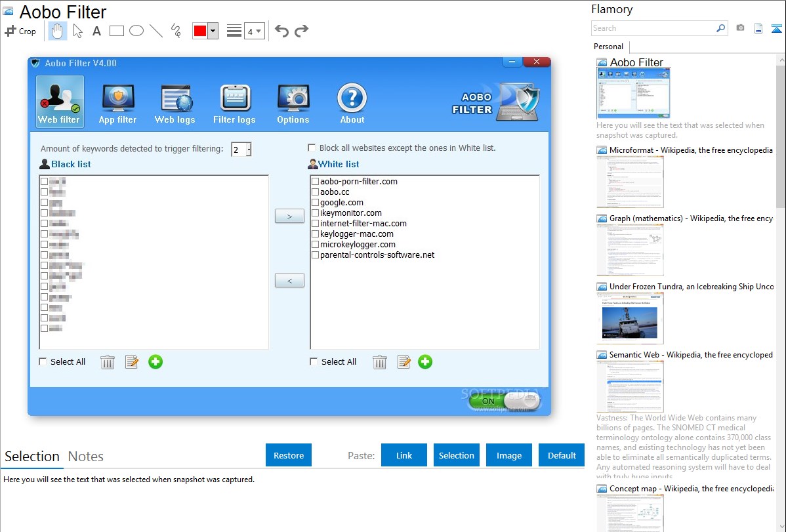The width and height of the screenshot is (786, 532).
Task: Switch to the Notes tab
Action: pos(86,457)
